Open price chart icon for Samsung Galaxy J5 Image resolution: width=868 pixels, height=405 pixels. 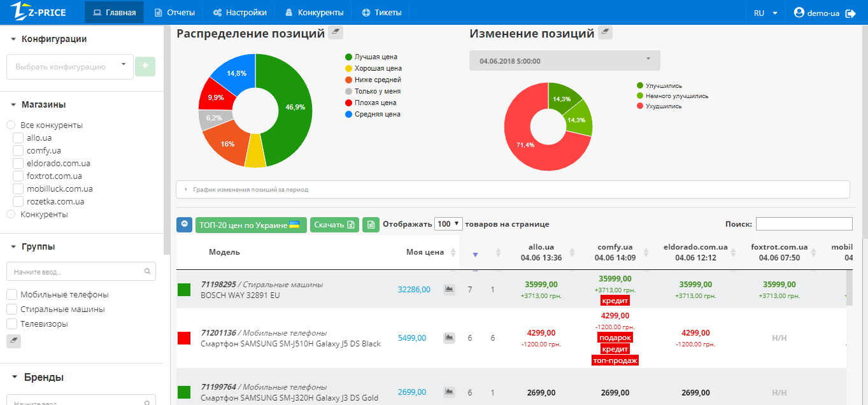pos(450,337)
